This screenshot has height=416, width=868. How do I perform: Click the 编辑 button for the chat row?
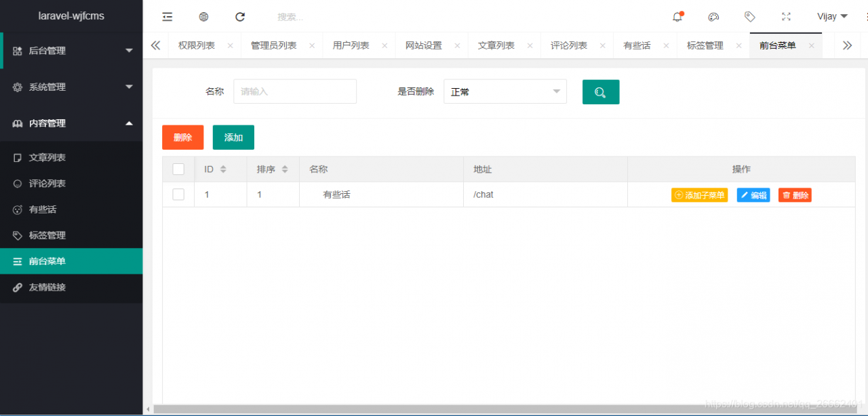(x=753, y=194)
